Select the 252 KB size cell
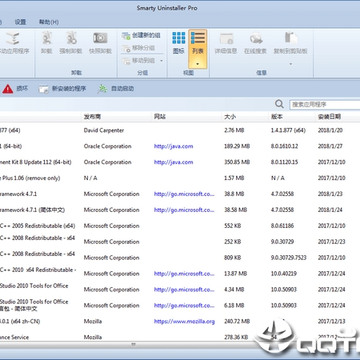Screen dimensions: 360x360 pos(233,242)
